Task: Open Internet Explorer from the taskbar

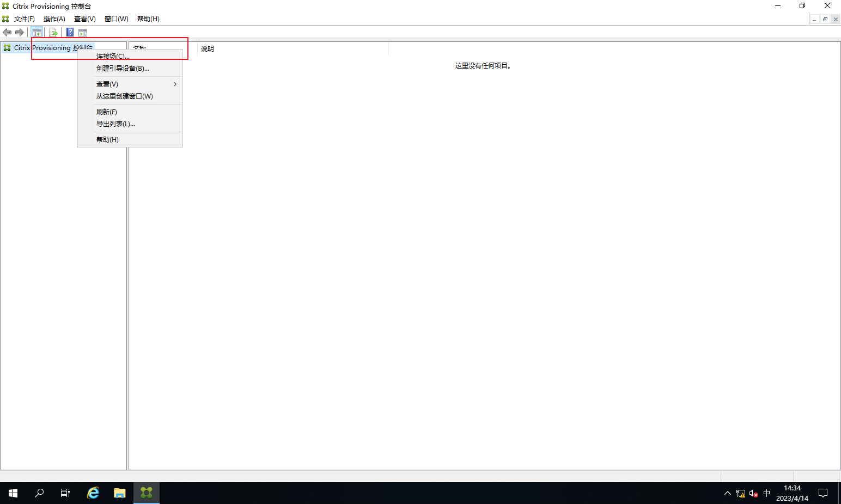Action: click(93, 493)
